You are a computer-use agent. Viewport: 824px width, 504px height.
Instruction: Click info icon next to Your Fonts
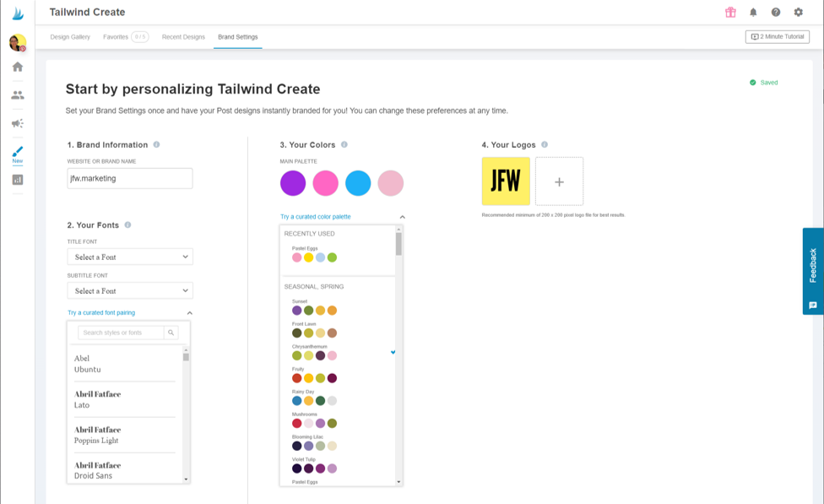point(127,225)
